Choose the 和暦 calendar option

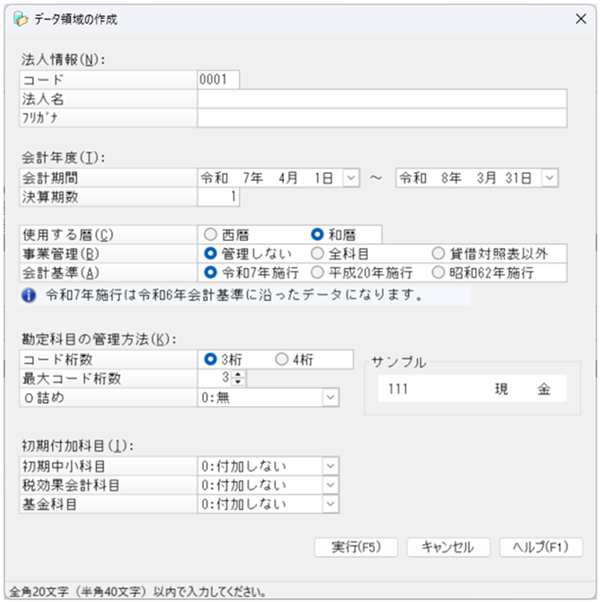pyautogui.click(x=318, y=235)
